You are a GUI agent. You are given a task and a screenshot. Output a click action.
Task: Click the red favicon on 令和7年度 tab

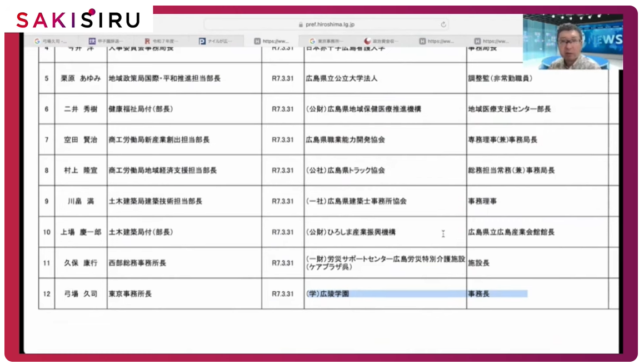(147, 41)
